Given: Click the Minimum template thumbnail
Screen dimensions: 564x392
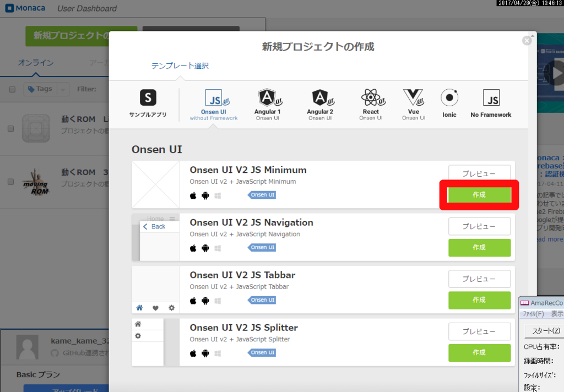Looking at the screenshot, I should point(156,184).
